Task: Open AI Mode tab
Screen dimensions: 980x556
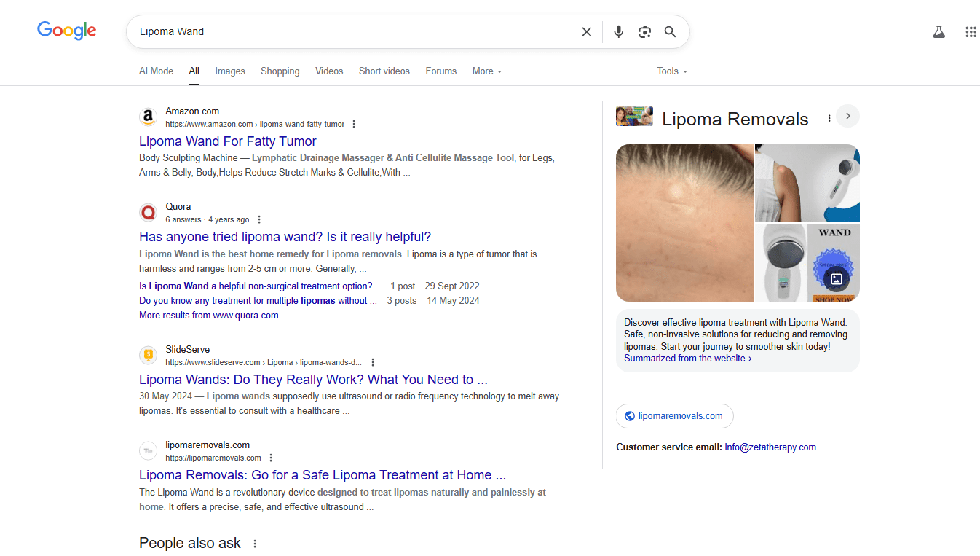Action: (x=156, y=71)
